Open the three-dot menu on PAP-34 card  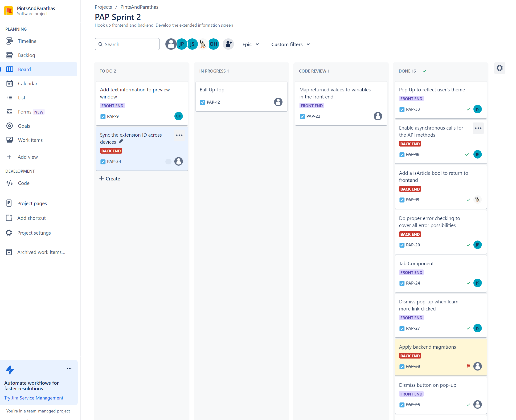[179, 135]
